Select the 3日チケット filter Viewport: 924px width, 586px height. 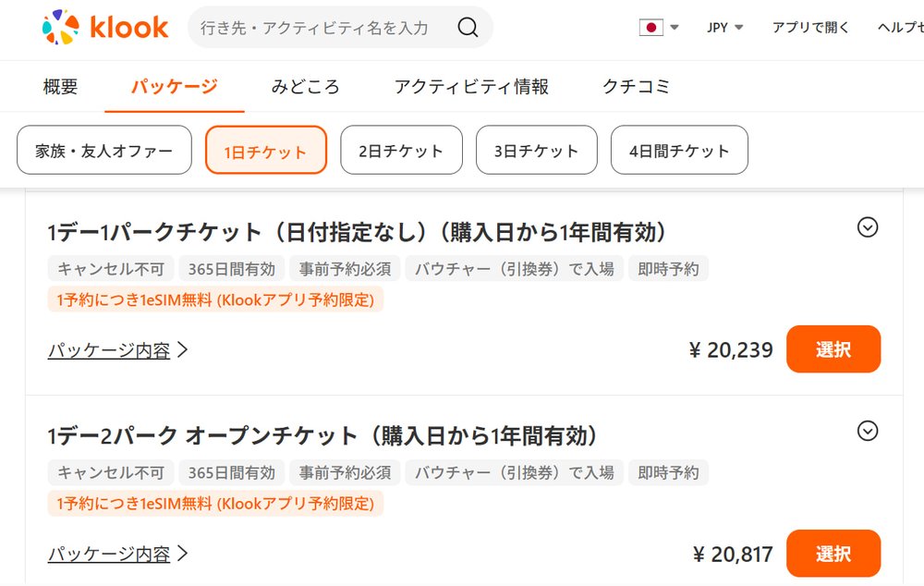(536, 150)
